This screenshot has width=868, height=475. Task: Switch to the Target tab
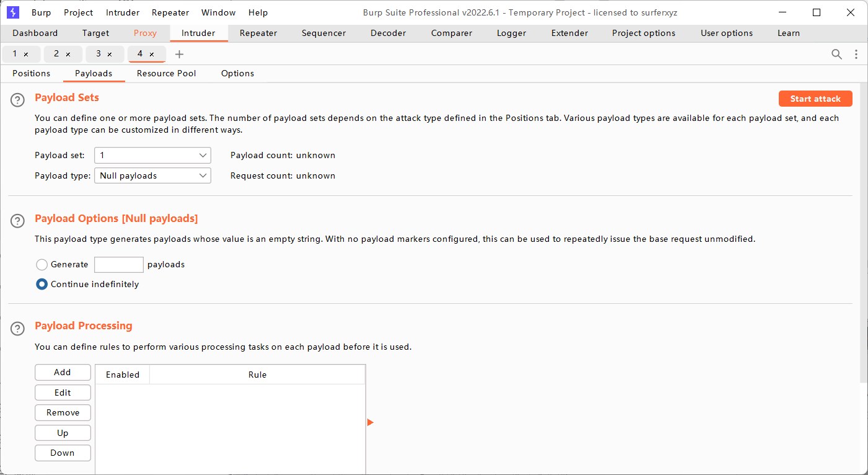coord(95,33)
